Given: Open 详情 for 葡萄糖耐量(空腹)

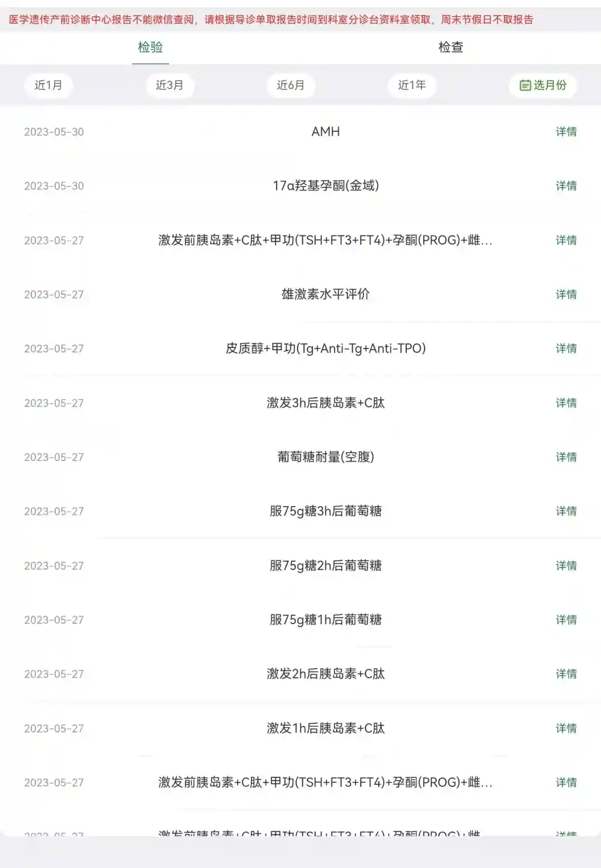Looking at the screenshot, I should (x=566, y=457).
